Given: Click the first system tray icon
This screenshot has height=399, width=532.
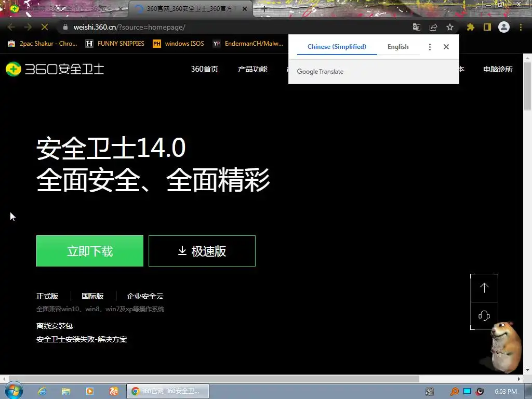Looking at the screenshot, I should pyautogui.click(x=430, y=392).
